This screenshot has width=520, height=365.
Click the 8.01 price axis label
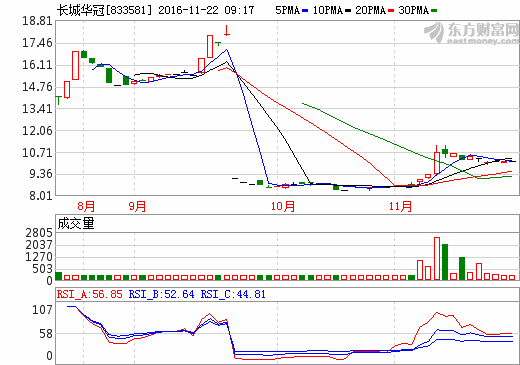pyautogui.click(x=41, y=196)
